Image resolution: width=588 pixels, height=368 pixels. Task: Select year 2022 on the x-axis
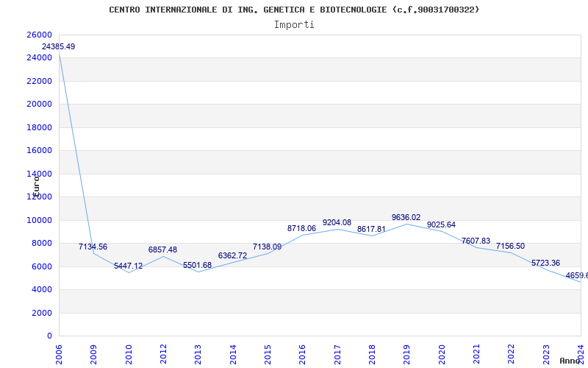coord(512,353)
